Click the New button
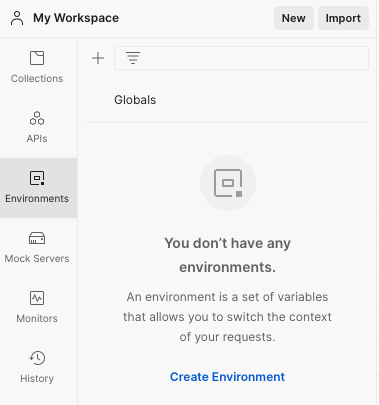The height and width of the screenshot is (405, 379). coord(294,18)
